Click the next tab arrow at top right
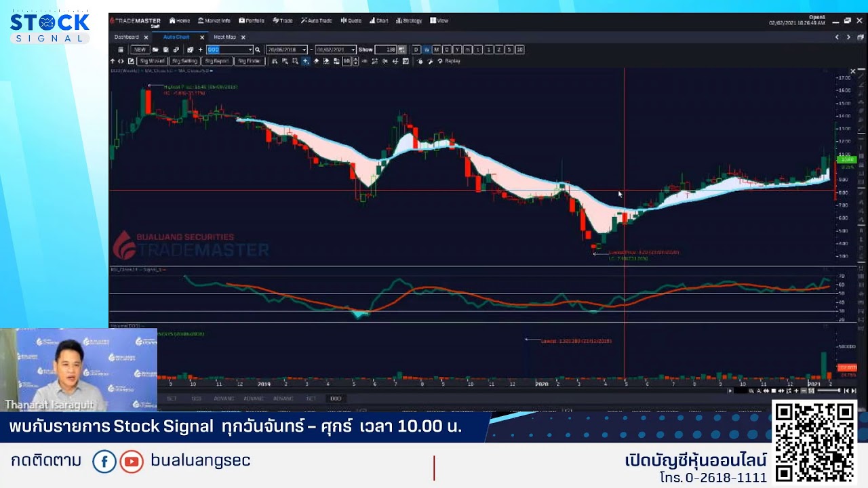This screenshot has width=868, height=488. click(x=848, y=37)
